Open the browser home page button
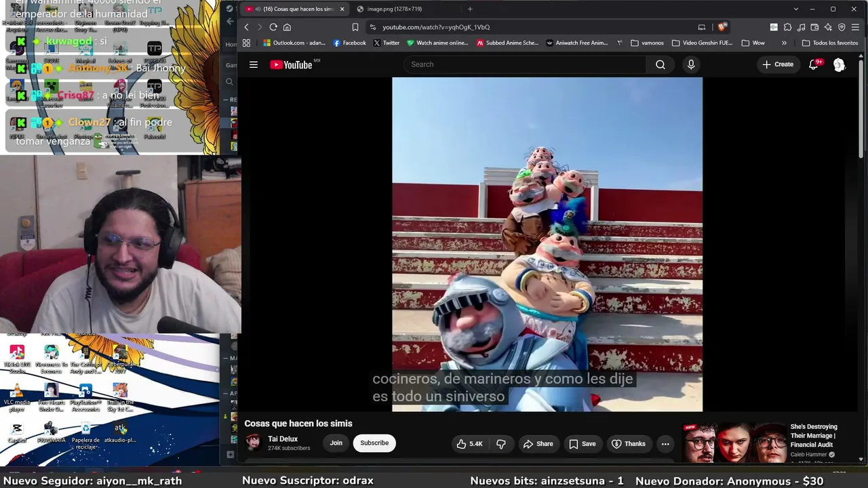868x488 pixels. pyautogui.click(x=287, y=27)
